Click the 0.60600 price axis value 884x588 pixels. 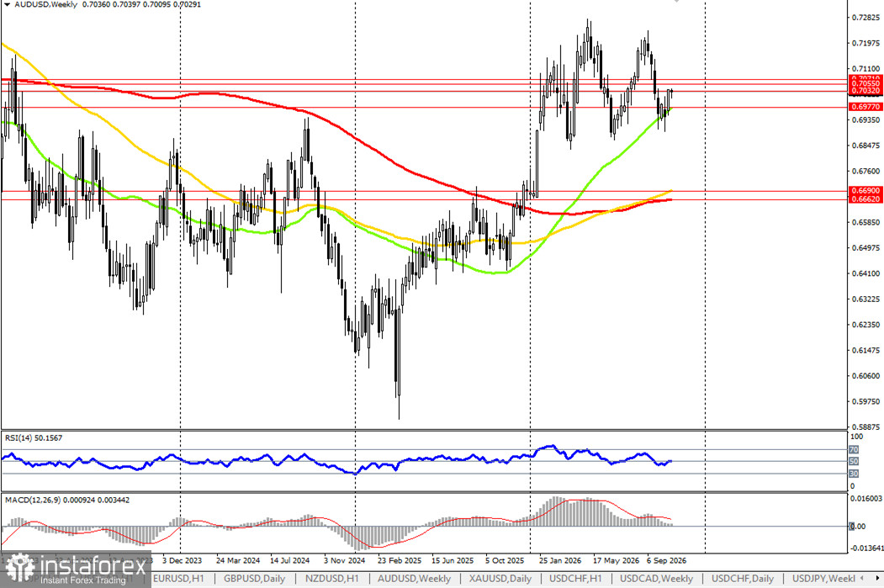click(x=865, y=376)
